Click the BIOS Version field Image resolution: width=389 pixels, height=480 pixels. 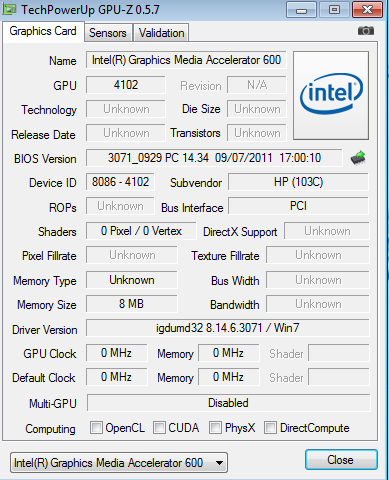[x=214, y=158]
